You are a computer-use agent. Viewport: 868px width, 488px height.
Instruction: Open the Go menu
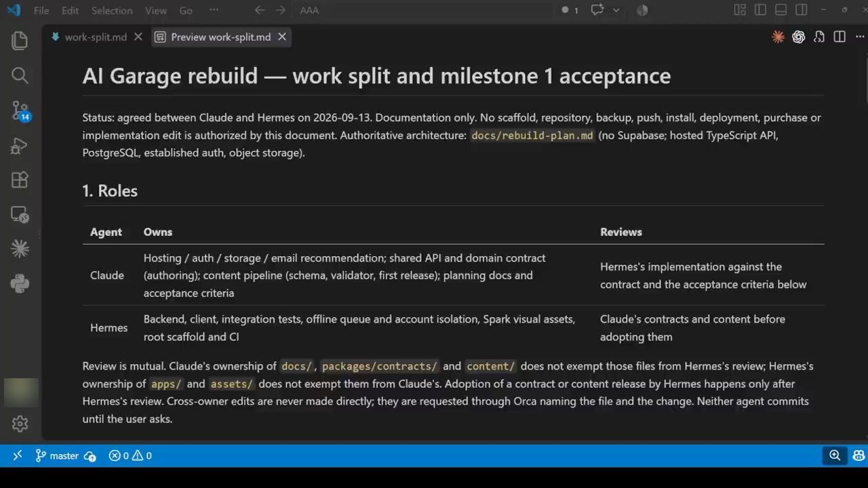click(x=186, y=11)
